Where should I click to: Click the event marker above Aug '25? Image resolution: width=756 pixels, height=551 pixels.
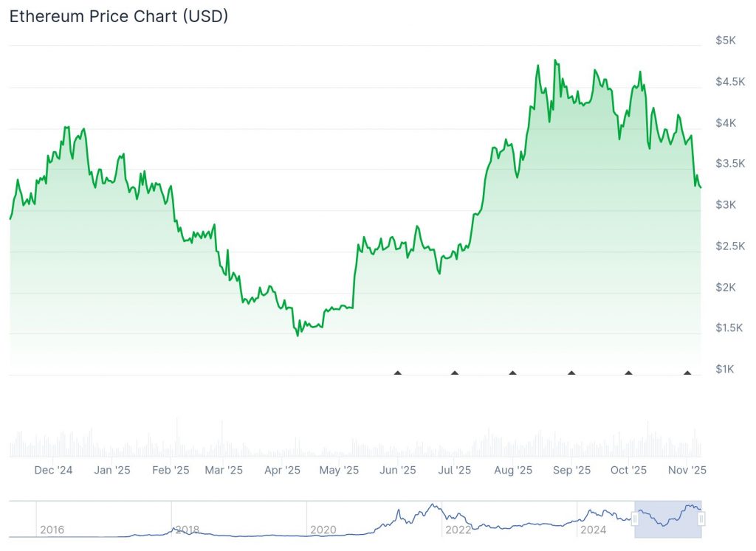coord(512,372)
